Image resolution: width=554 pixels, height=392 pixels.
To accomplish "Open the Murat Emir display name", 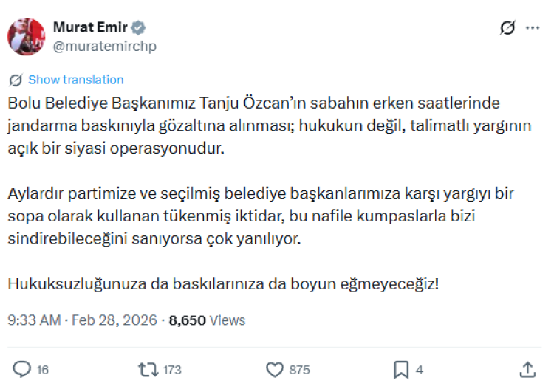I will [89, 28].
